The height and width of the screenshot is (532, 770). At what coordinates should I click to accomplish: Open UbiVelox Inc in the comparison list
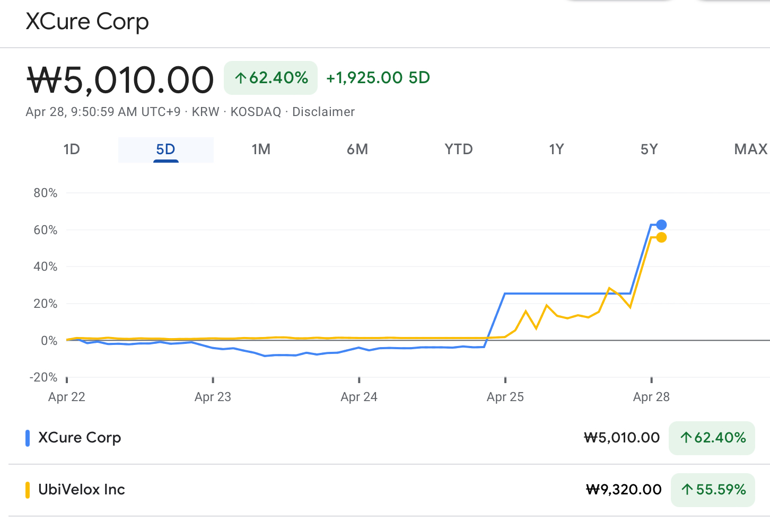(82, 490)
